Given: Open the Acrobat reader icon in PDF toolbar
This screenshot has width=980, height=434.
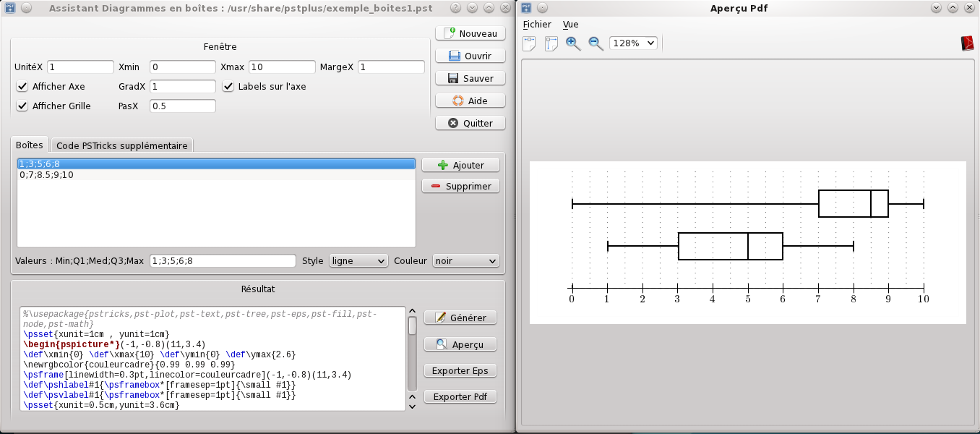Looking at the screenshot, I should 968,41.
